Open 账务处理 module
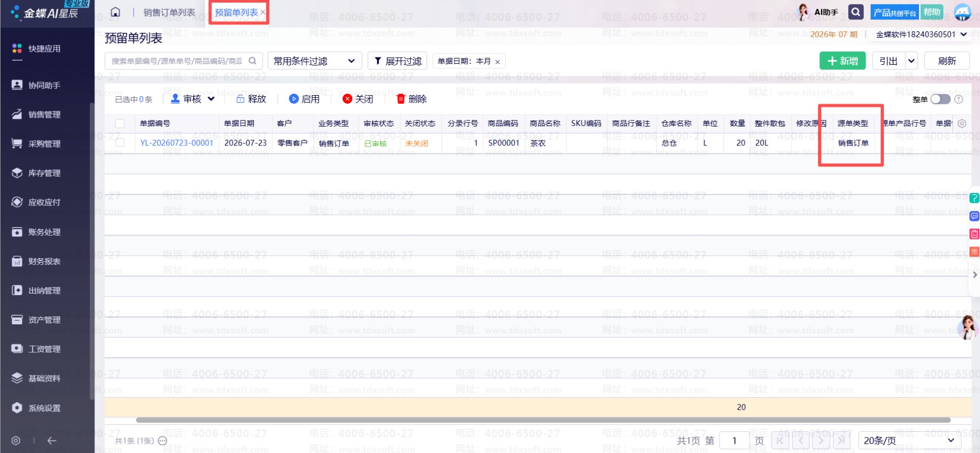The image size is (980, 453). pos(36,232)
